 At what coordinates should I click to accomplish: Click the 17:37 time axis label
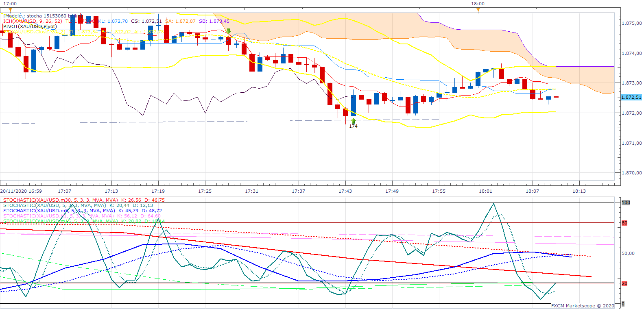coord(299,191)
